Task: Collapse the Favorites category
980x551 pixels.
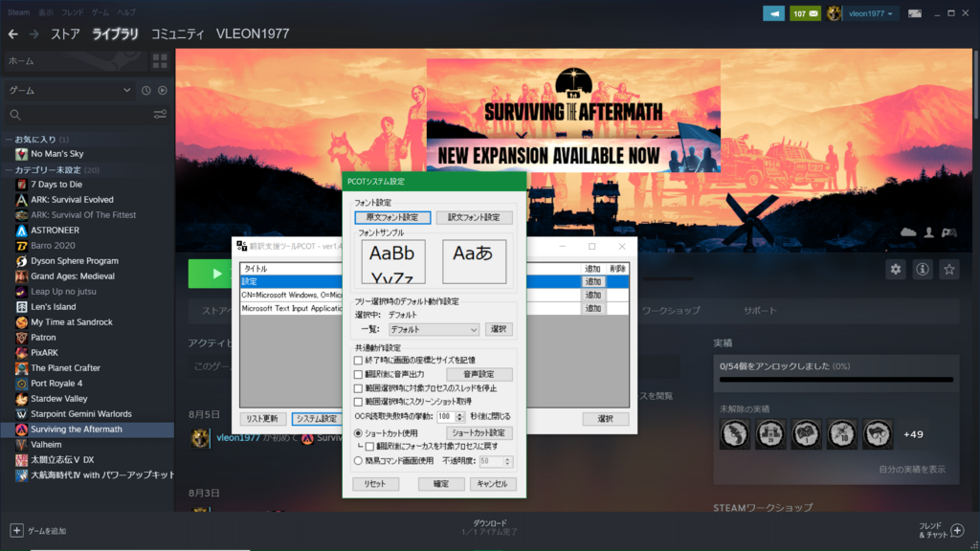Action: click(x=9, y=140)
